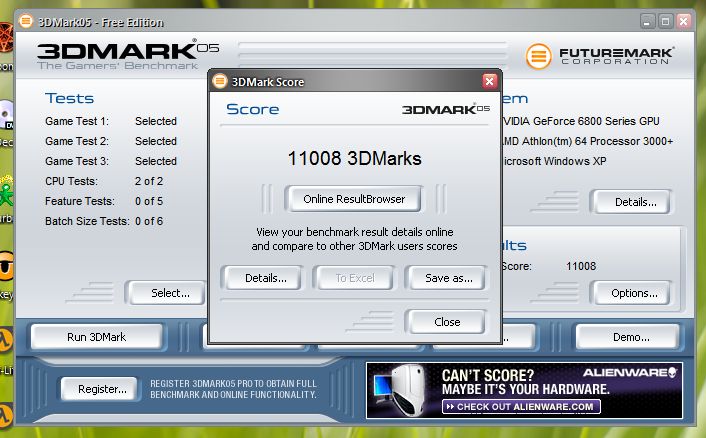The width and height of the screenshot is (706, 438).
Task: Click Microsoft Windows XP text
Action: point(555,161)
